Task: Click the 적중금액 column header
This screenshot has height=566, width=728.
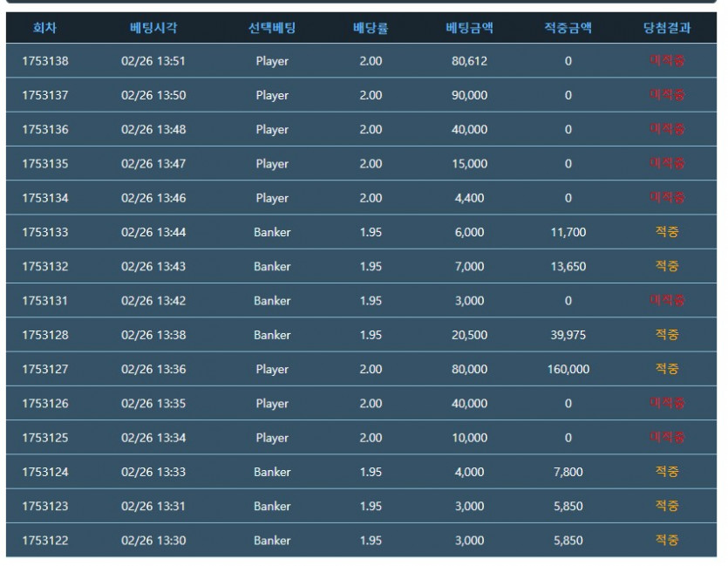Action: pos(568,28)
